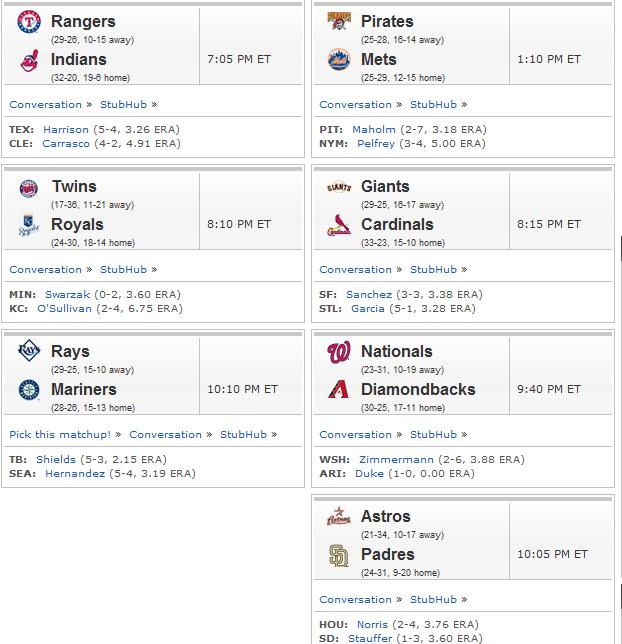
Task: Select the Pittsburgh Pirates logo
Action: (x=339, y=21)
